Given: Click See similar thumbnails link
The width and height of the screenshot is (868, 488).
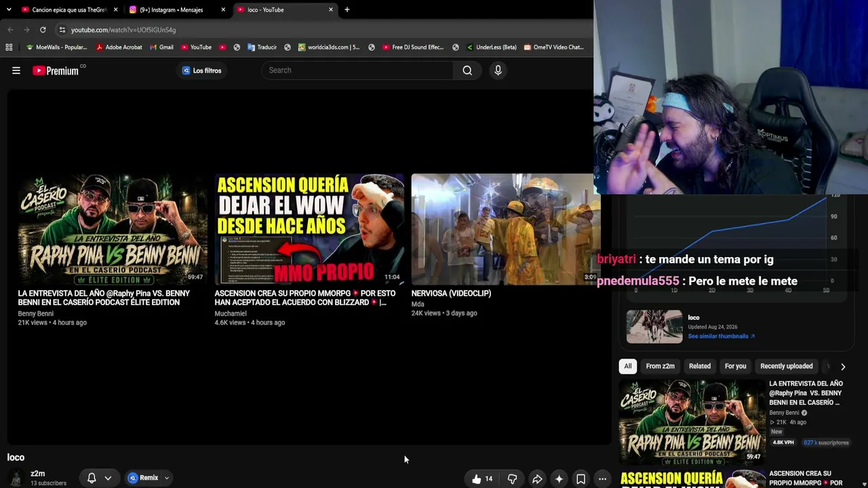Looking at the screenshot, I should (x=721, y=336).
